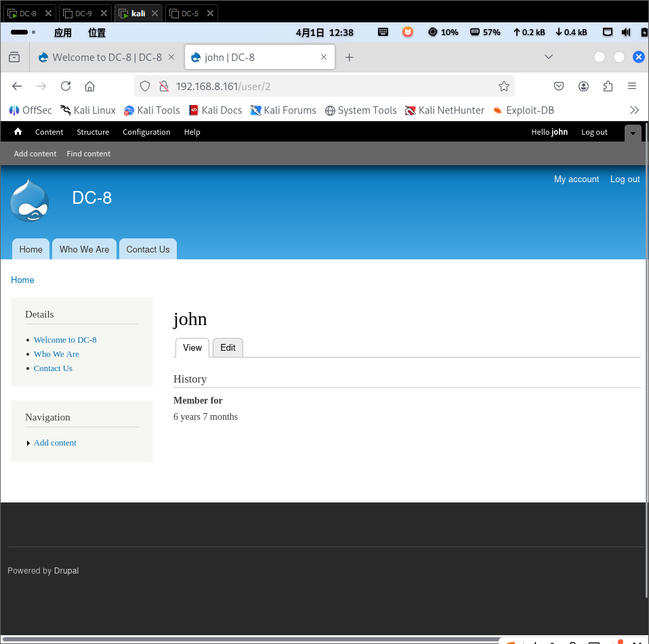The height and width of the screenshot is (644, 649).
Task: Click the Drupal admin home icon
Action: coord(18,132)
